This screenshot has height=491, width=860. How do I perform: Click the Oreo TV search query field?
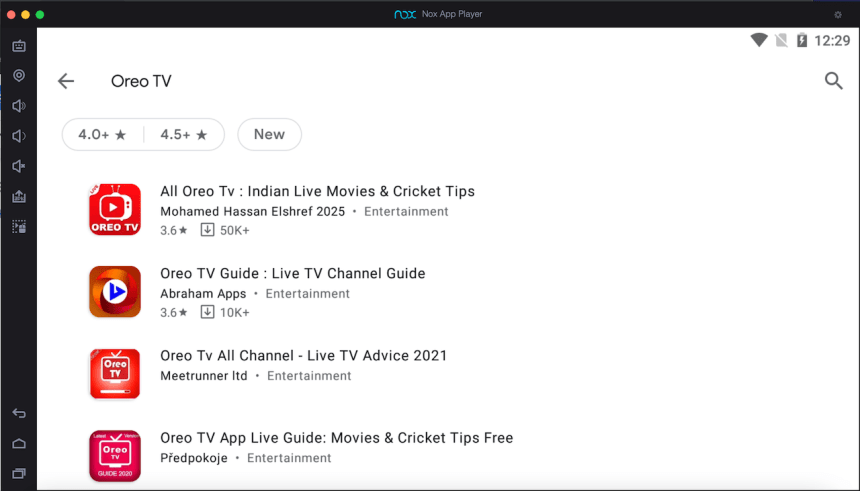point(141,81)
